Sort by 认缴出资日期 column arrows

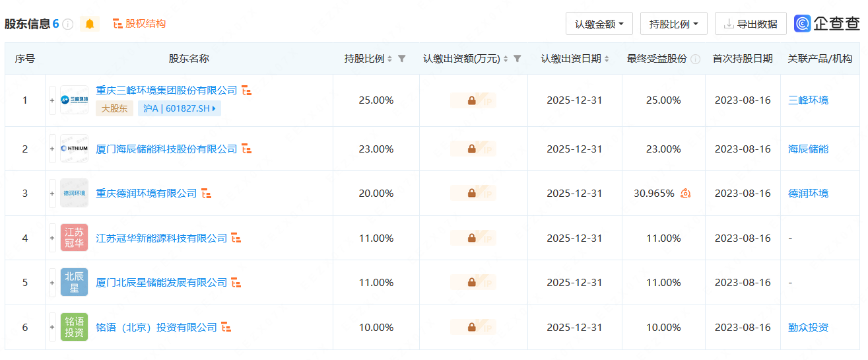[607, 59]
